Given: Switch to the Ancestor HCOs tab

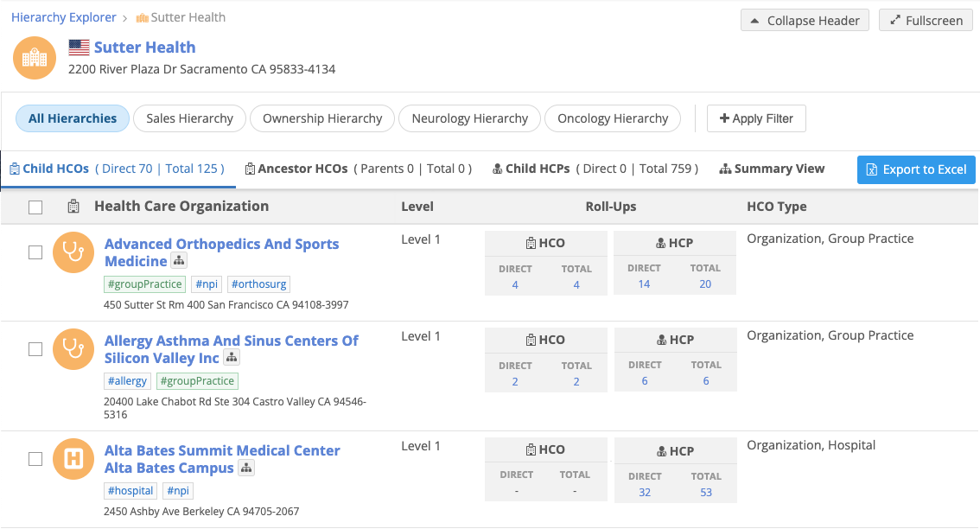Looking at the screenshot, I should tap(358, 169).
